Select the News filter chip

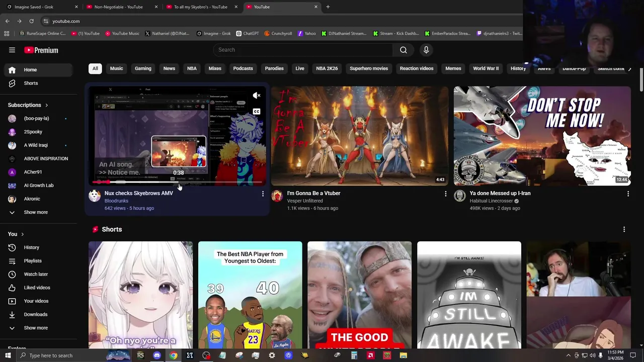point(169,68)
